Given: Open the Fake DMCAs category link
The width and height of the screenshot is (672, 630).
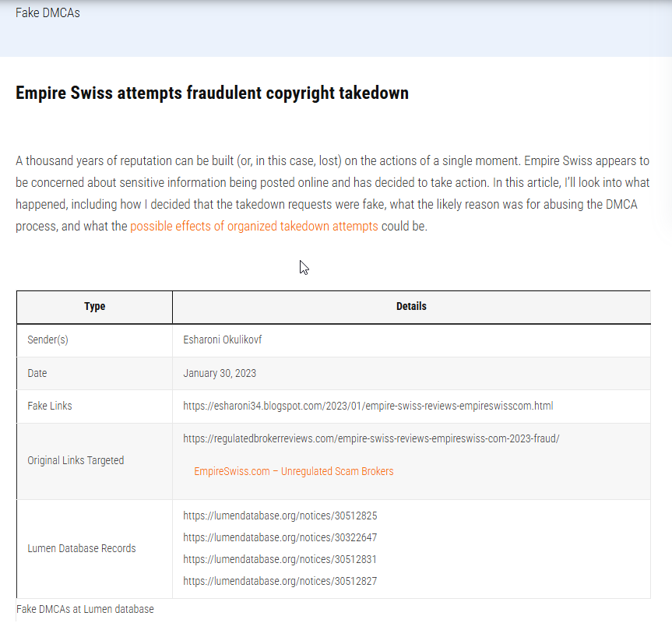Looking at the screenshot, I should tap(47, 13).
